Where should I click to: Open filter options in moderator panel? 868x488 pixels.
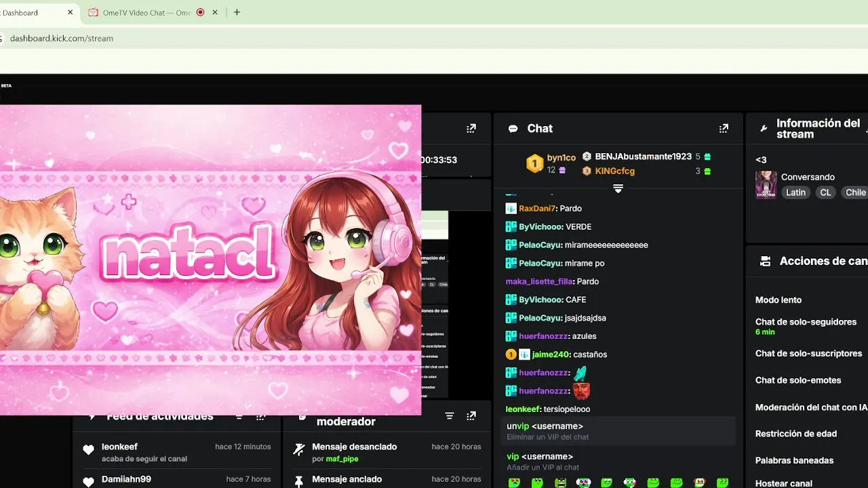coord(450,415)
